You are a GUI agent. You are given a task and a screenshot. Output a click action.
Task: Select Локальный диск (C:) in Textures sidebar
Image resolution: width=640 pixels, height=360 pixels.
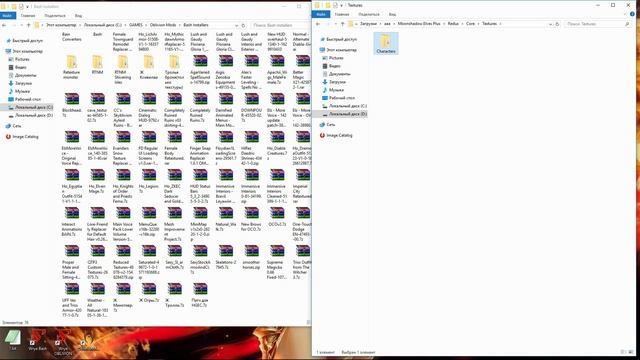344,106
